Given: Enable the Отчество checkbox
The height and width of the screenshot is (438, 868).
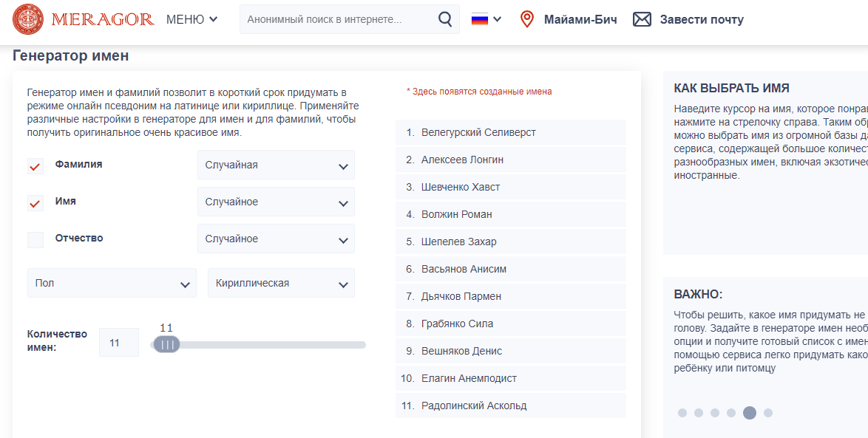Looking at the screenshot, I should pyautogui.click(x=35, y=239).
